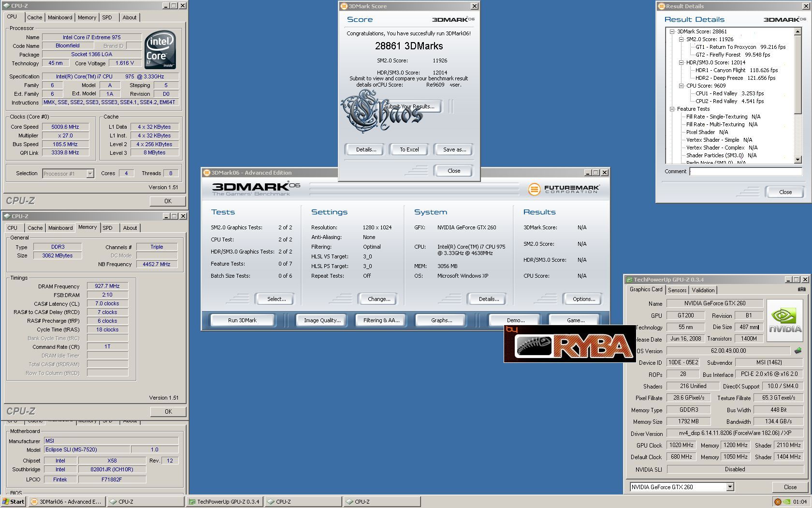This screenshot has width=812, height=508.
Task: Switch to the Validation tab in GPU-Z
Action: coord(703,290)
